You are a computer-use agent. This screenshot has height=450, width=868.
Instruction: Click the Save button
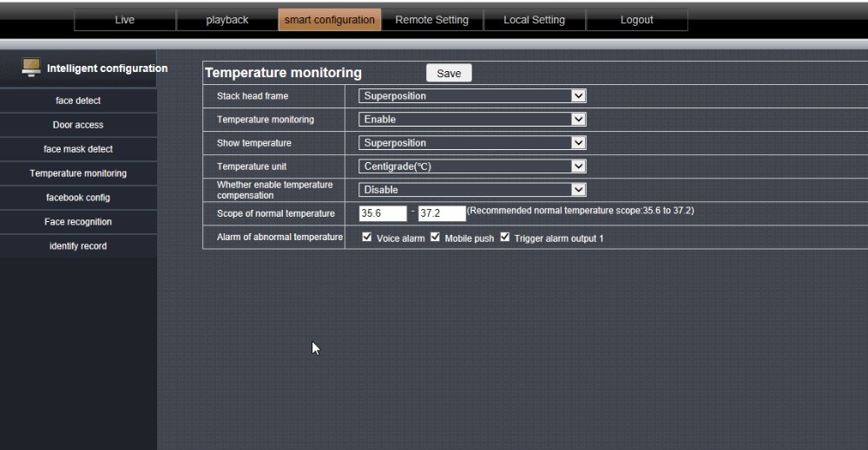pos(449,73)
